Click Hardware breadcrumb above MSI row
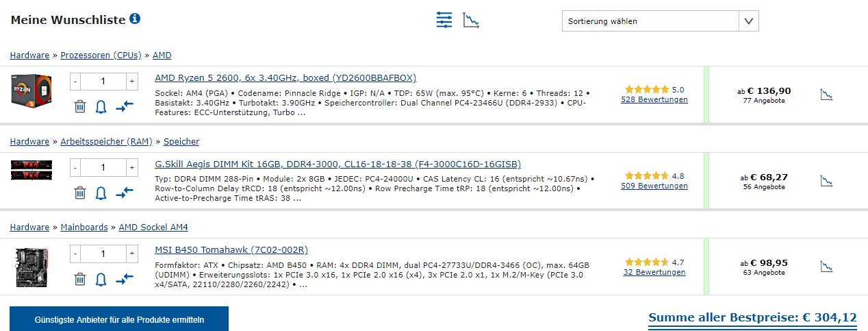This screenshot has height=331, width=868. click(x=29, y=227)
